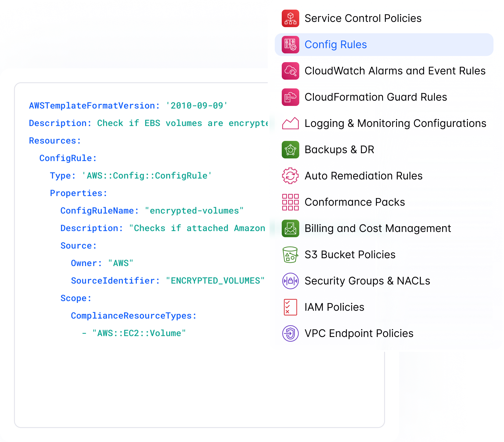Click the IAM Policies checklist icon
Image resolution: width=504 pixels, height=442 pixels.
[290, 307]
